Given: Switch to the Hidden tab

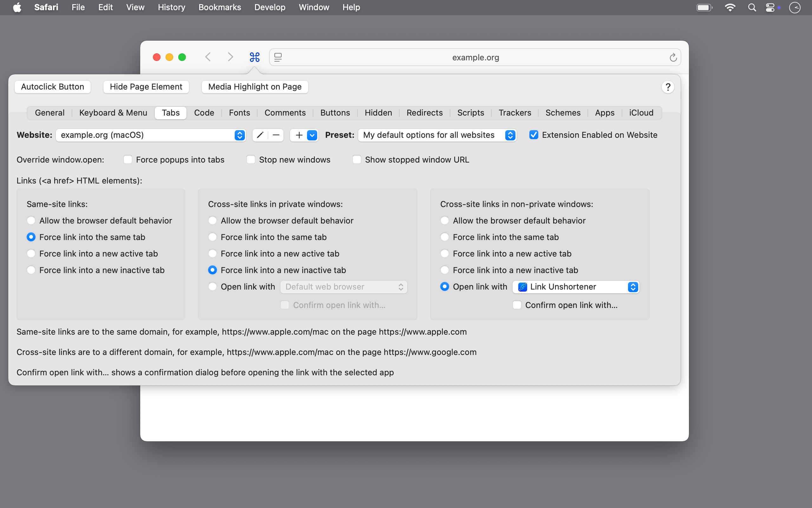Looking at the screenshot, I should coord(378,113).
